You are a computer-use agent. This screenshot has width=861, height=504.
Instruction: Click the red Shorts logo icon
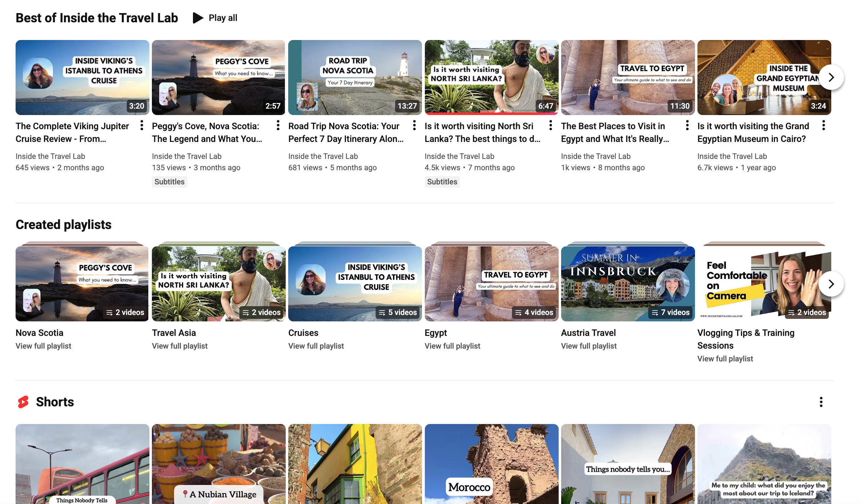[23, 402]
